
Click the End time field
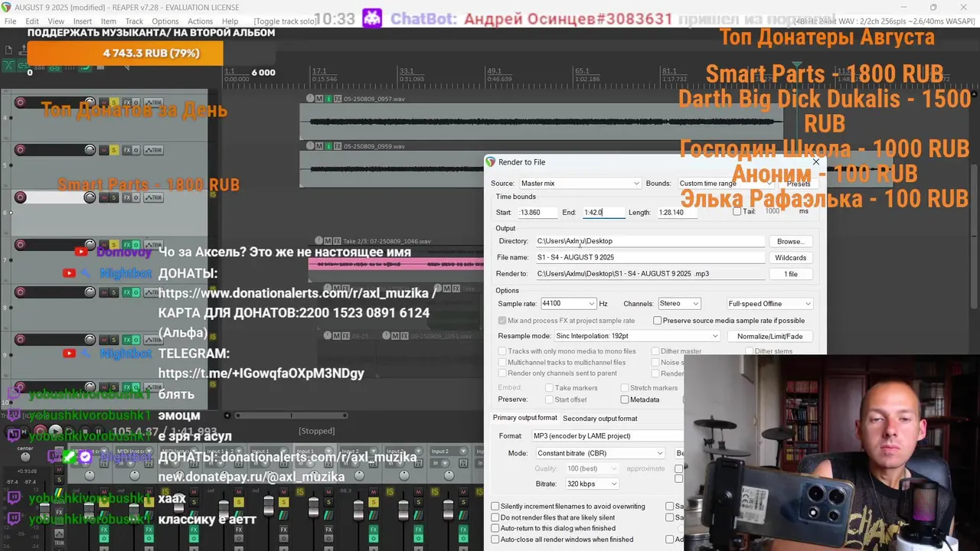[x=603, y=212]
